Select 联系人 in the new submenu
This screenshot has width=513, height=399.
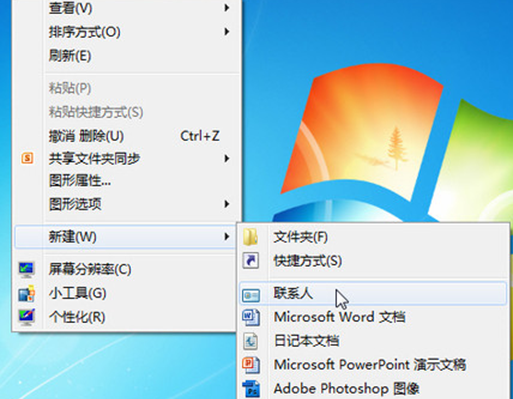pyautogui.click(x=373, y=294)
